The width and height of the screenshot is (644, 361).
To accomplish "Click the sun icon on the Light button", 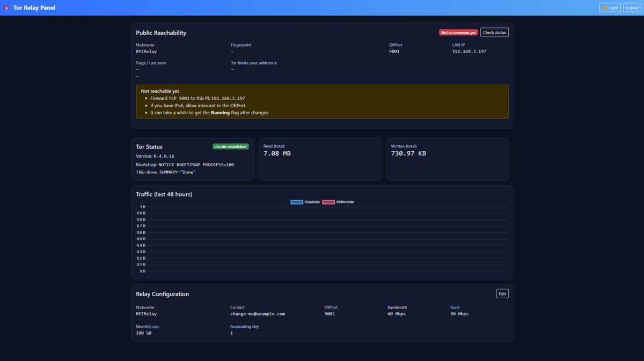I will pyautogui.click(x=605, y=8).
